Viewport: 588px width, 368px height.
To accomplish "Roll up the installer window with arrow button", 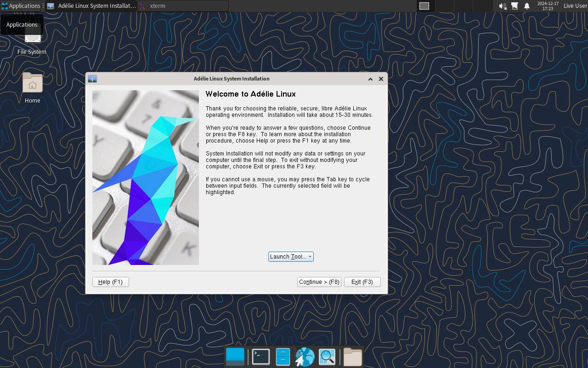I will pyautogui.click(x=370, y=79).
